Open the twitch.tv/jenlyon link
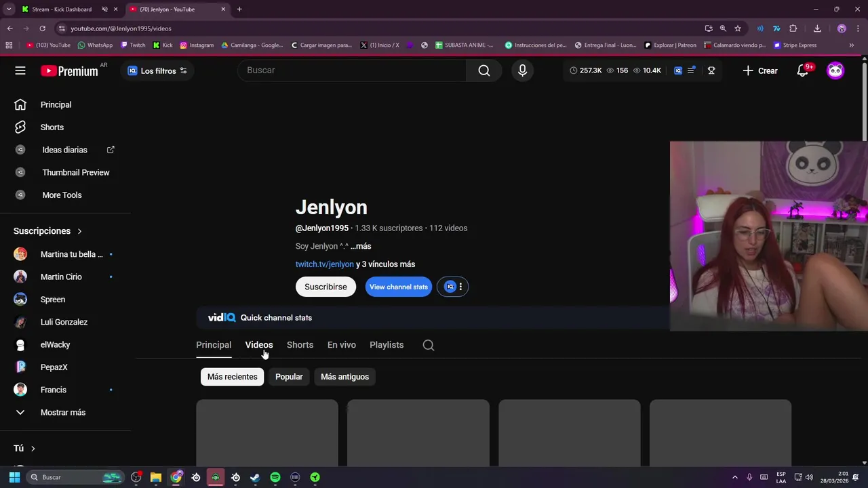 click(325, 264)
